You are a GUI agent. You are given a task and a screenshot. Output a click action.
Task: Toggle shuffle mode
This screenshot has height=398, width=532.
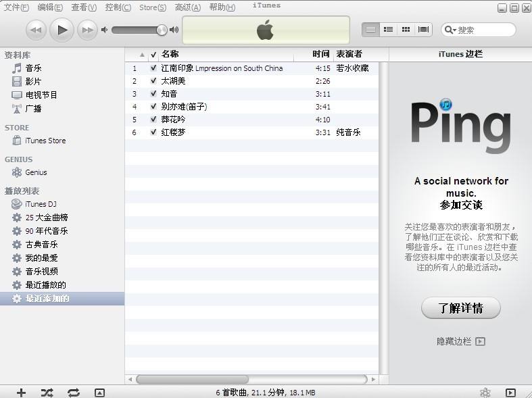[x=47, y=393]
